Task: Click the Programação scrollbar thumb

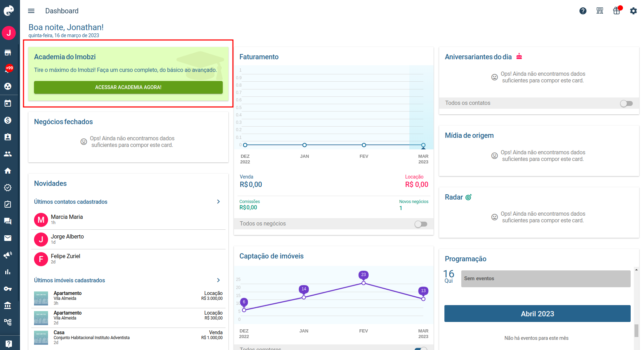Action: 636,330
